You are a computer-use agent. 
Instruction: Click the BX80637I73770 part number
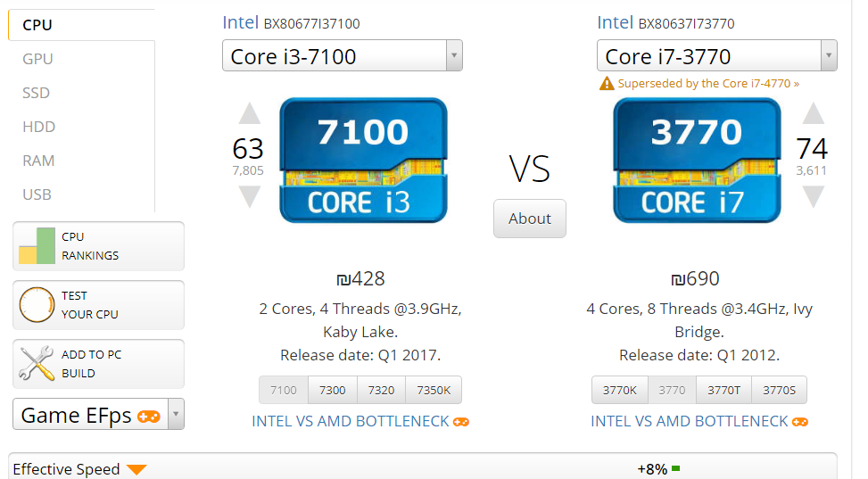(686, 24)
